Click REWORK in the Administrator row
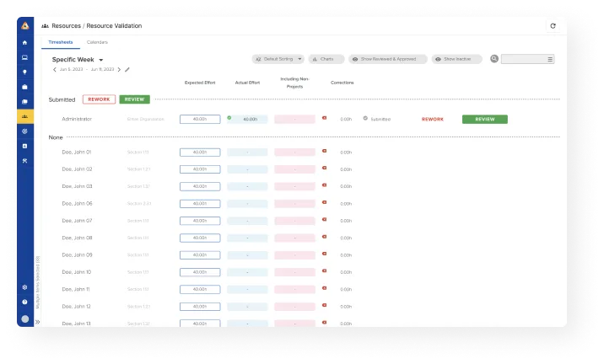 coord(433,120)
